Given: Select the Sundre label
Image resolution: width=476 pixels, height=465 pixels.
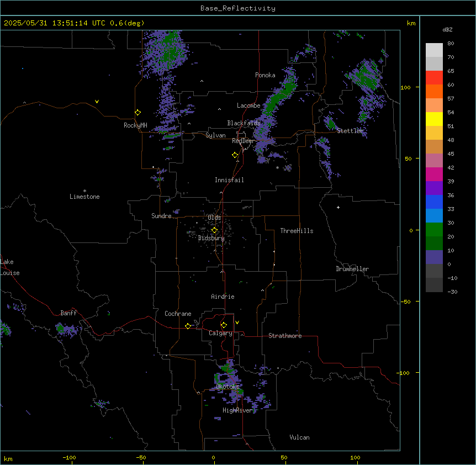Looking at the screenshot, I should coord(161,216).
